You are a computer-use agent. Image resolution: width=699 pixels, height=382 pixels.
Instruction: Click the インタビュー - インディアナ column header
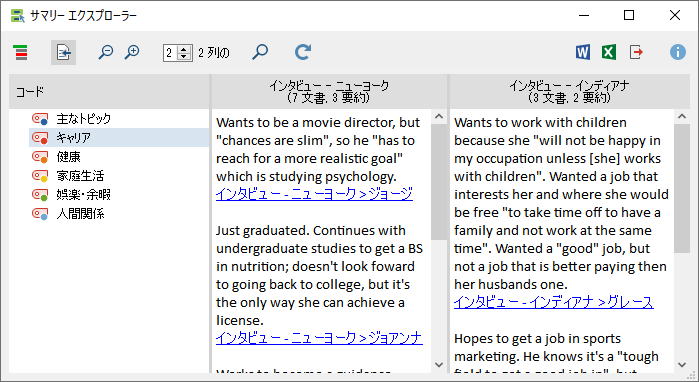tap(569, 92)
